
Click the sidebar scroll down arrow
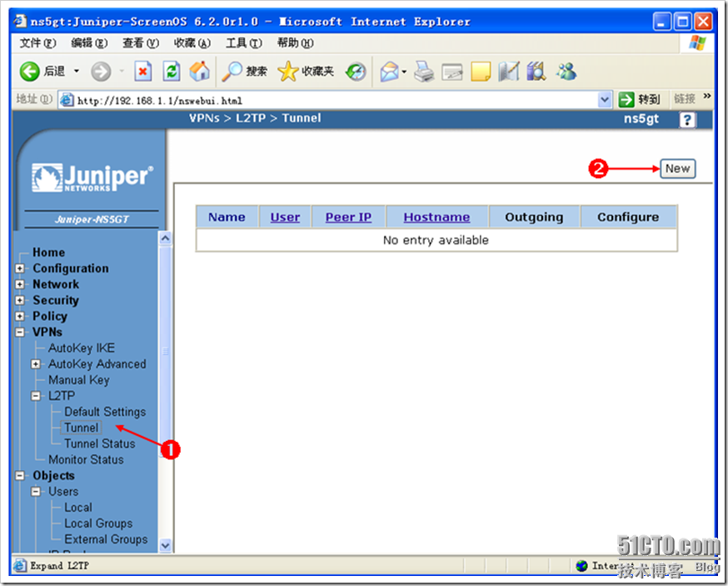click(x=165, y=545)
